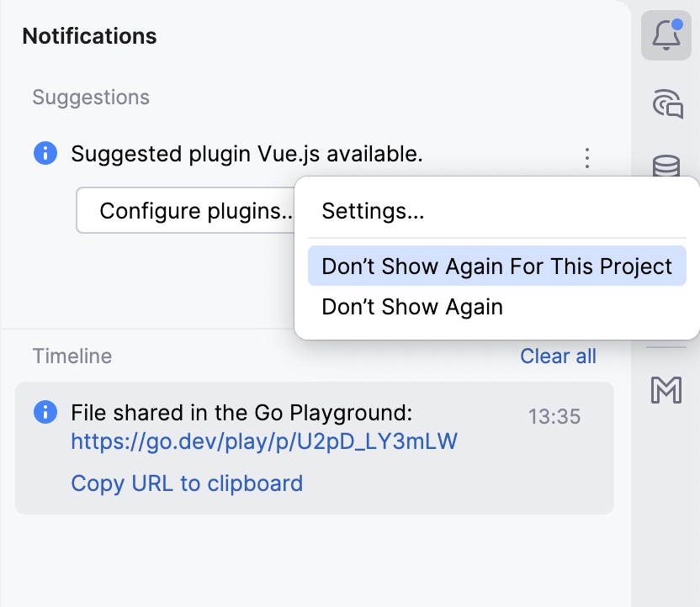Click the Suggestions section header

pyautogui.click(x=91, y=98)
